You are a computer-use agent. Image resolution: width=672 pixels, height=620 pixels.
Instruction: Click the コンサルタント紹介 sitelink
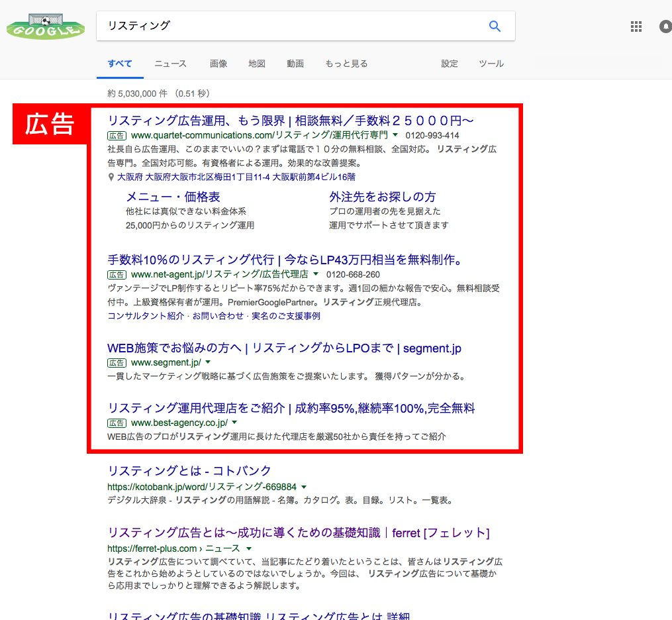[145, 316]
